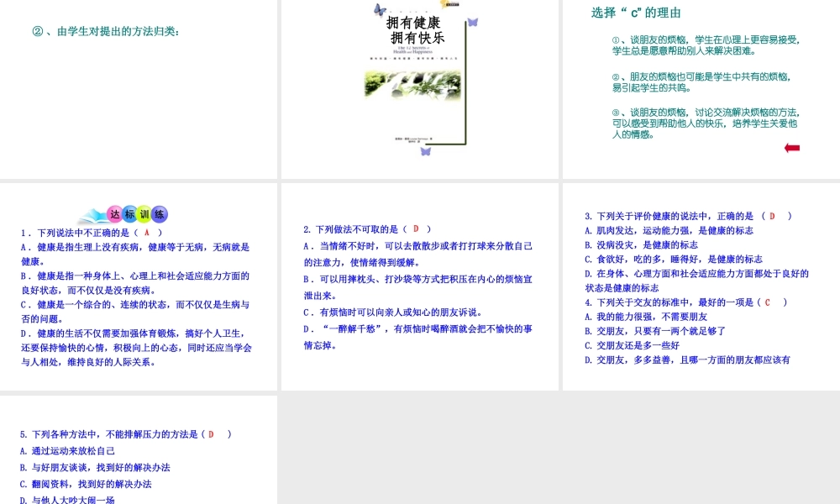840x504 pixels.
Task: Select option C 健康是一个综合的、连续的状态
Action: [x=135, y=312]
